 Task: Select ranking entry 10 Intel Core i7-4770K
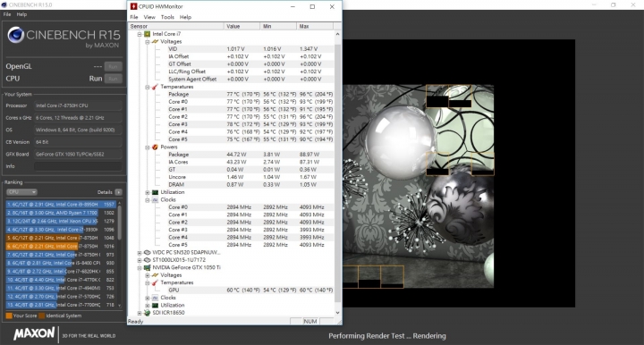click(61, 280)
